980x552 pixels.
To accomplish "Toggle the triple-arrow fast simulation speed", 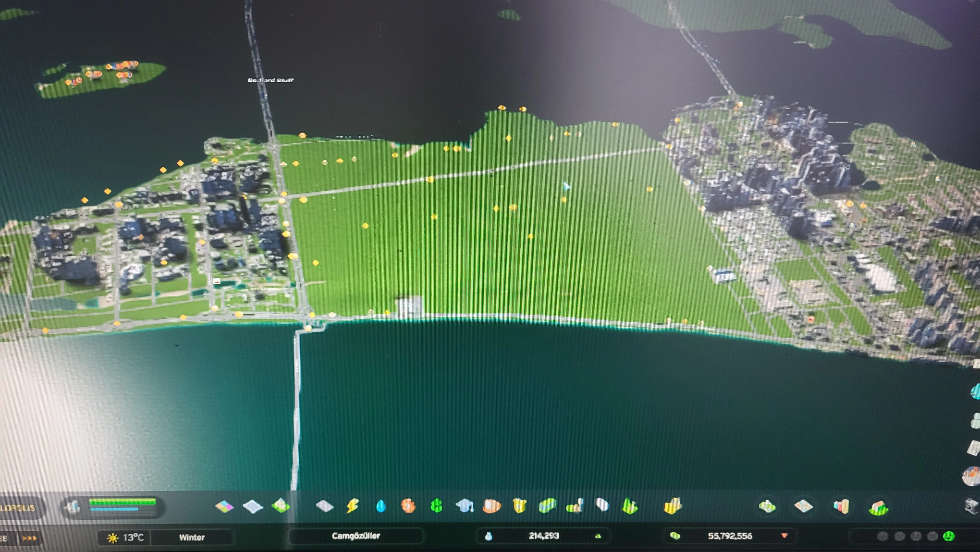I will 29,538.
